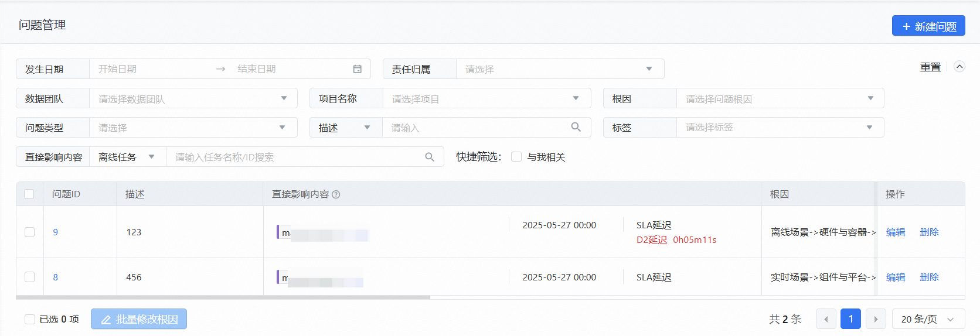The image size is (980, 336).
Task: Open 问题类型 dropdown
Action: pos(193,128)
